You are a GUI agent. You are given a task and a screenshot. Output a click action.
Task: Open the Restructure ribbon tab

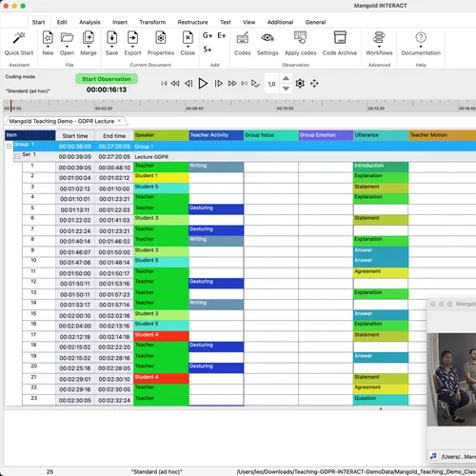click(x=192, y=22)
